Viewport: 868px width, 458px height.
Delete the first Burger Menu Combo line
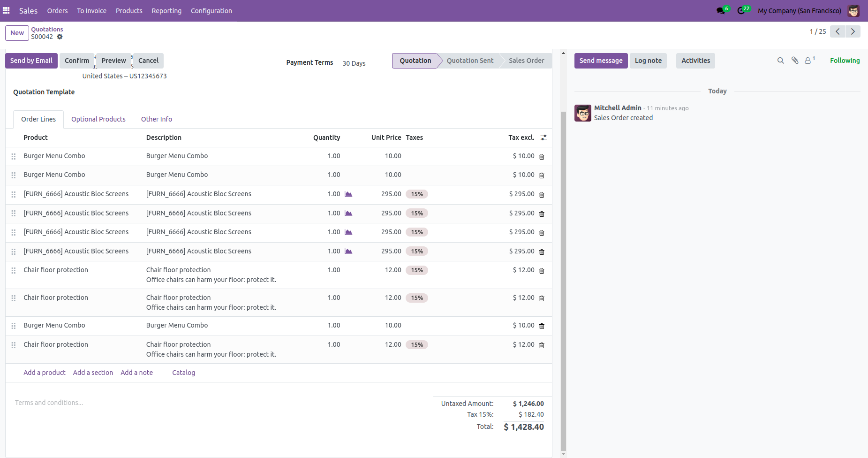click(542, 157)
